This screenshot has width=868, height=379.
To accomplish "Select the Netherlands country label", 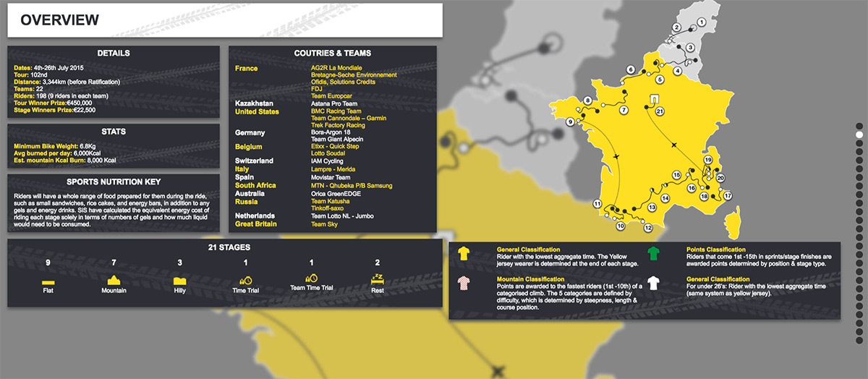I will click(x=254, y=216).
